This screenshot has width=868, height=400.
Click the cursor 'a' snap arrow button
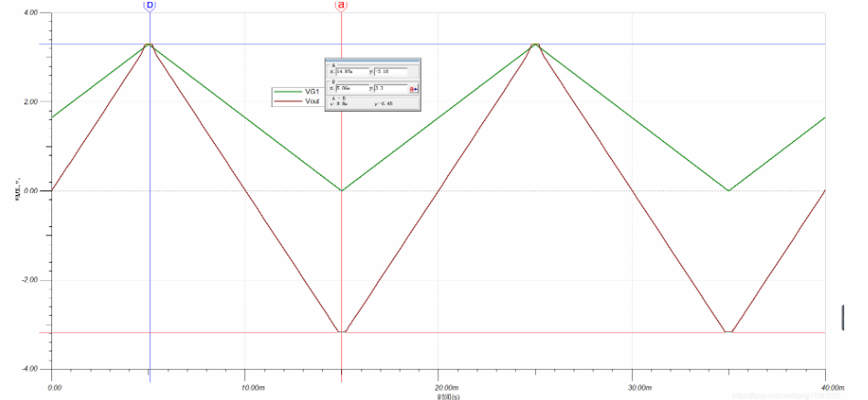(x=413, y=89)
